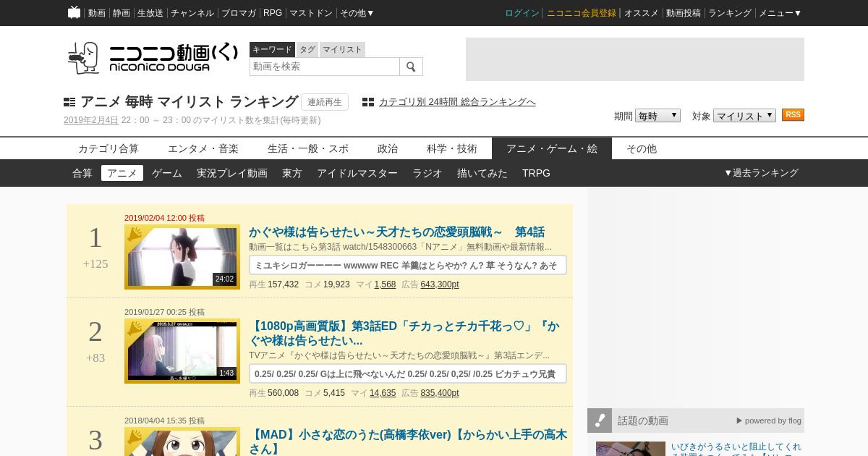
Task: Open the 期間 毎時 dropdown
Action: (x=658, y=116)
